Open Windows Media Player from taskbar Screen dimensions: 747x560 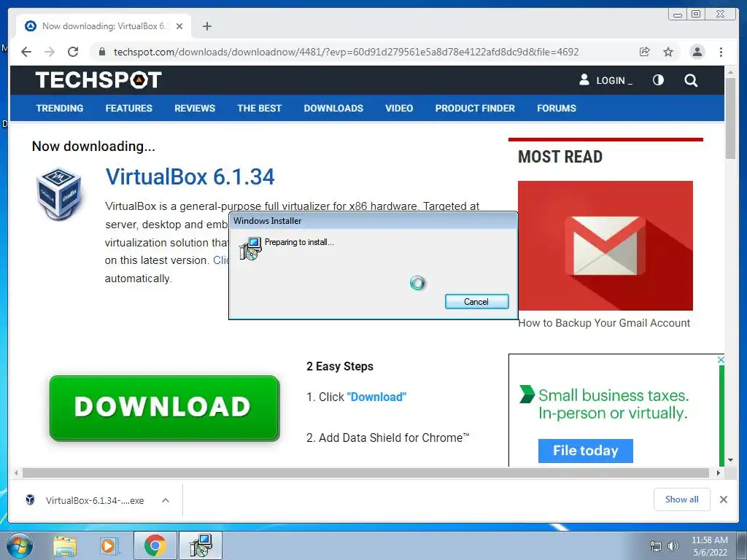click(x=109, y=546)
